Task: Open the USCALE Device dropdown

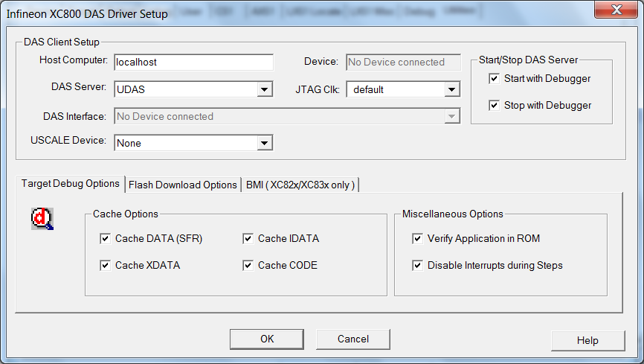Action: coord(264,143)
